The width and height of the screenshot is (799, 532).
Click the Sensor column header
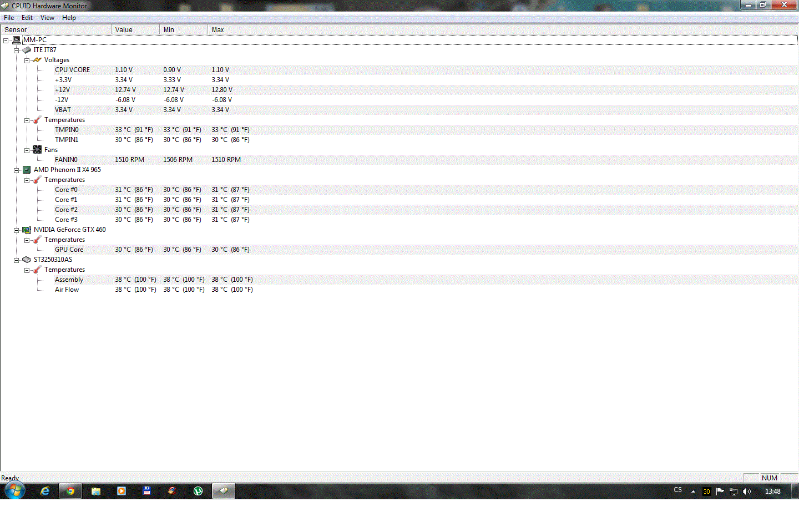coord(56,29)
